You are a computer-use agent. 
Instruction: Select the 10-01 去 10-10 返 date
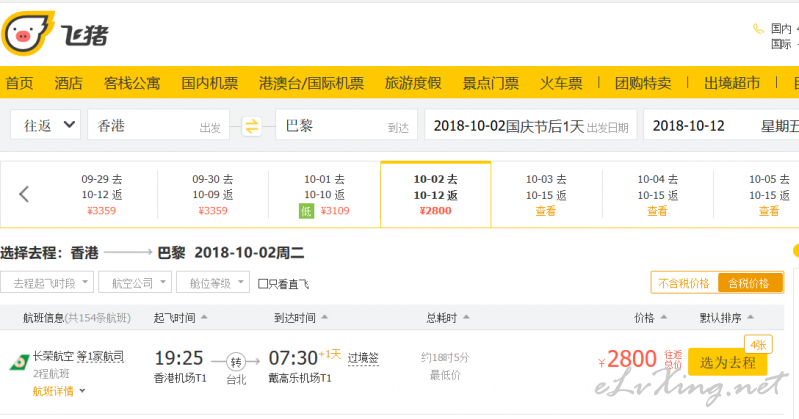click(x=325, y=195)
